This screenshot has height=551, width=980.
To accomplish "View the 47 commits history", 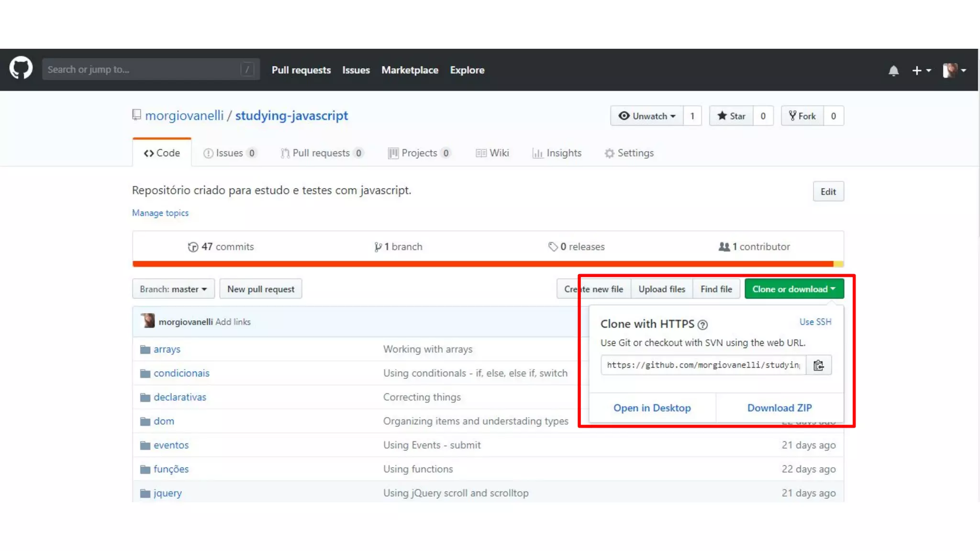I will coord(221,247).
